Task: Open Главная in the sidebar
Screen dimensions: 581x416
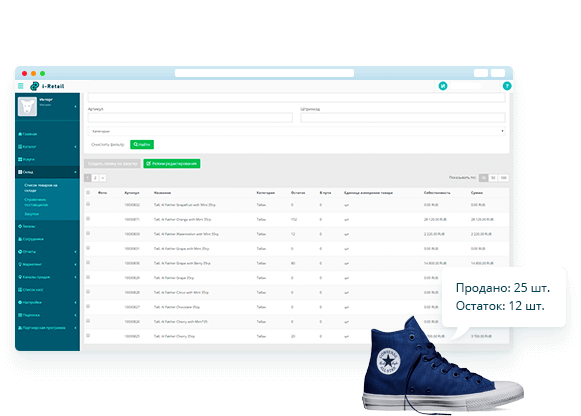Action: click(x=30, y=134)
